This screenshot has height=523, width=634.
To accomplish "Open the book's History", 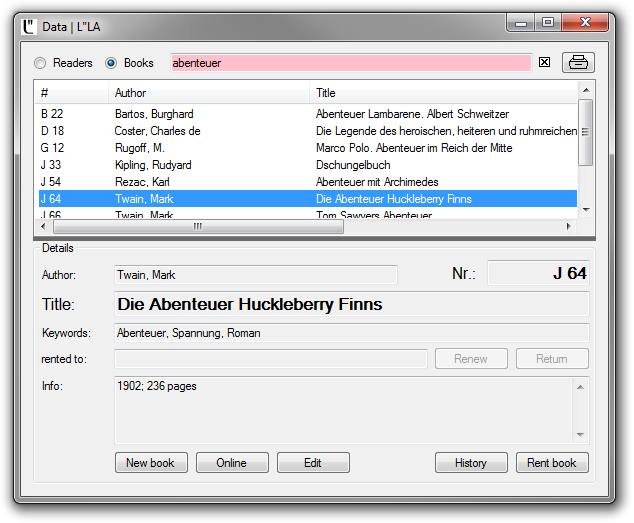I will pos(471,463).
